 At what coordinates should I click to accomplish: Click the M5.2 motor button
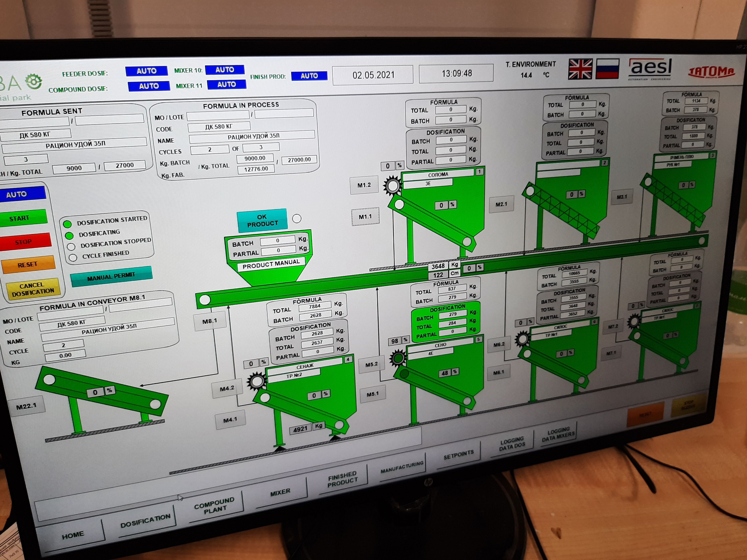click(x=372, y=364)
